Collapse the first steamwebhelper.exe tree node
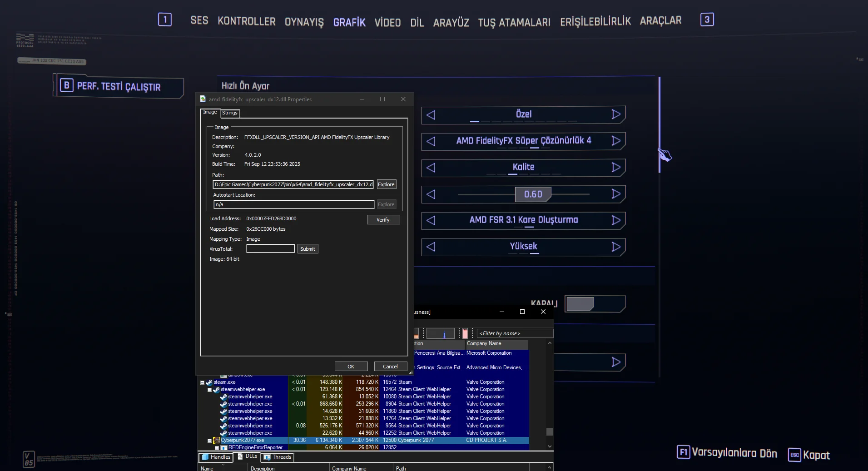 [209, 390]
